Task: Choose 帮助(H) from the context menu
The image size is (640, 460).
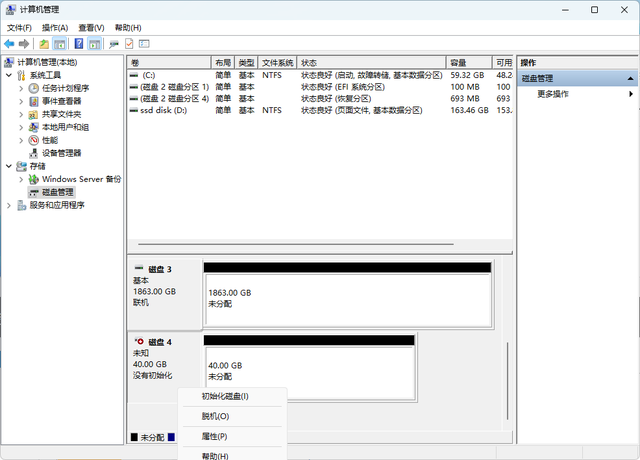Action: click(x=232, y=455)
